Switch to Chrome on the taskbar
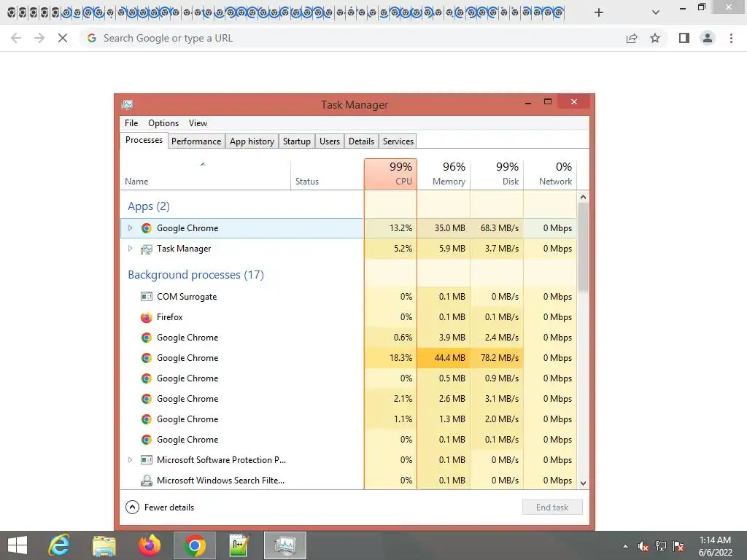747x560 pixels. tap(194, 545)
